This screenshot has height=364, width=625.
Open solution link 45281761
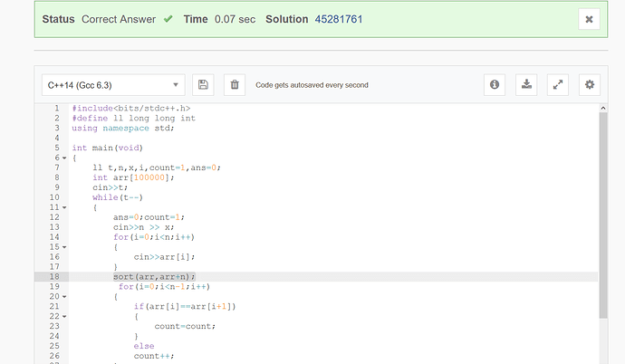[x=339, y=19]
